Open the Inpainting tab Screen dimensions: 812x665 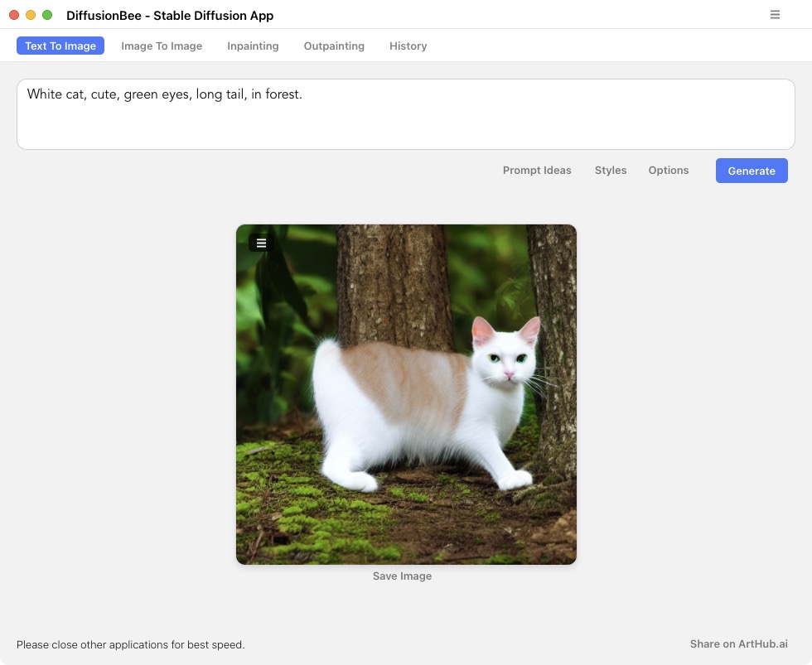253,46
